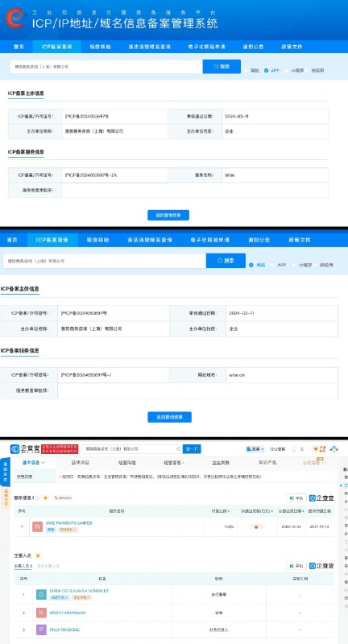Clear the 企查查 search box with x icon
Screen dimensions: 348x644
coord(178,449)
